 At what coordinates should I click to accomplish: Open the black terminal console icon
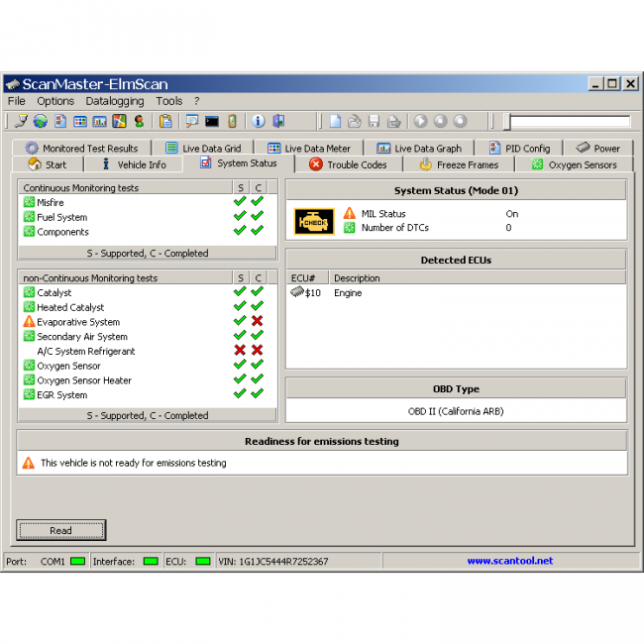(211, 122)
